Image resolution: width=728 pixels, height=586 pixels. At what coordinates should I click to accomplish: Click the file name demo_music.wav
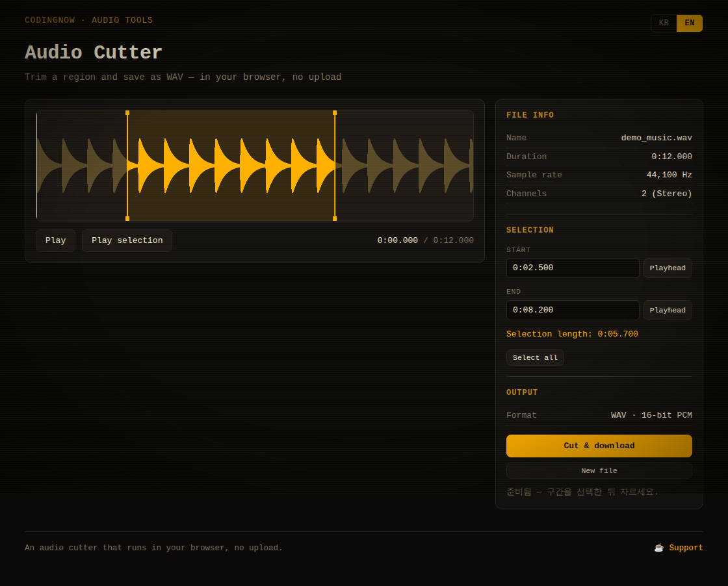coord(656,138)
